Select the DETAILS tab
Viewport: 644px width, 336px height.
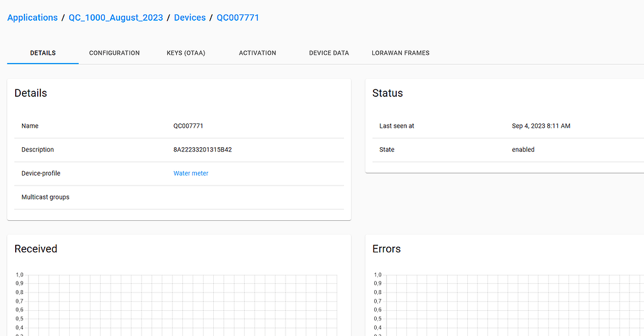43,53
